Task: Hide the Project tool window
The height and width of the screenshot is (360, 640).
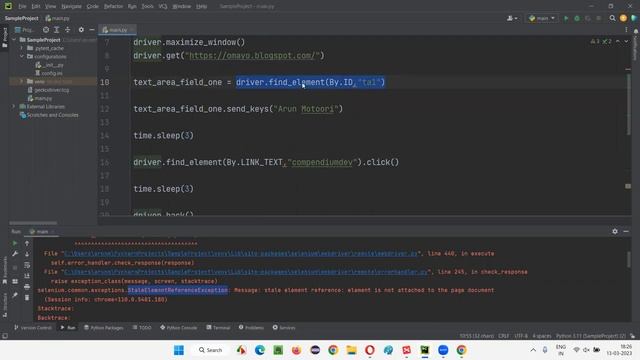Action: [92, 30]
